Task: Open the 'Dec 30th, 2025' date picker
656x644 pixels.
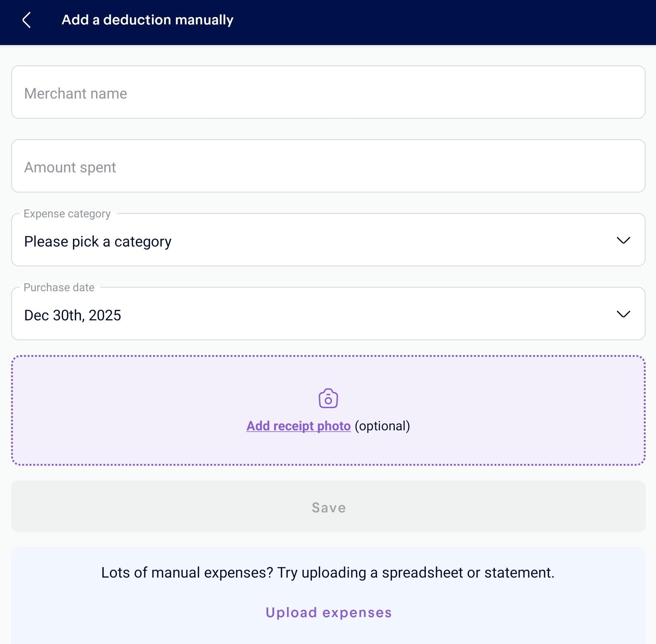Action: click(x=73, y=316)
